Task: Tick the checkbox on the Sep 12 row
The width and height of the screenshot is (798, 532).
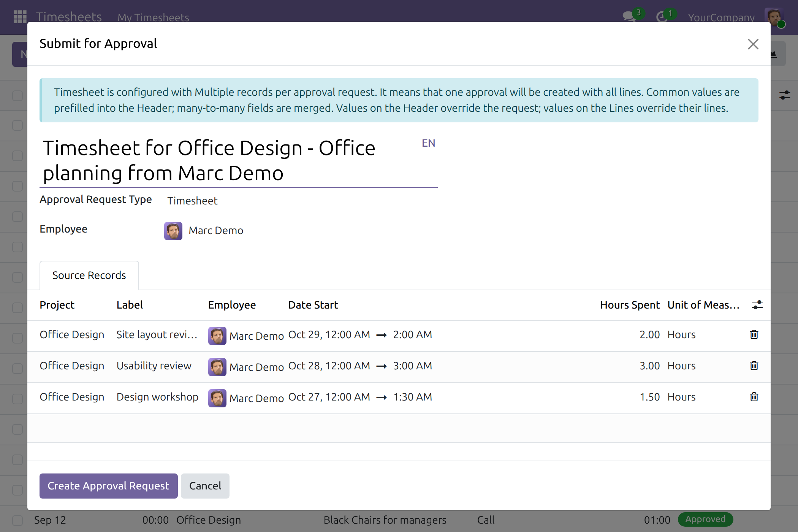Action: (17, 520)
